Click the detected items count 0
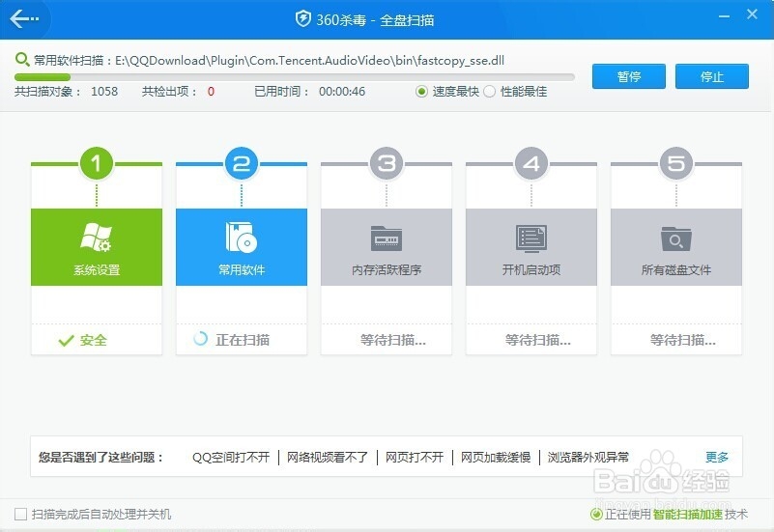The width and height of the screenshot is (774, 532). (211, 92)
